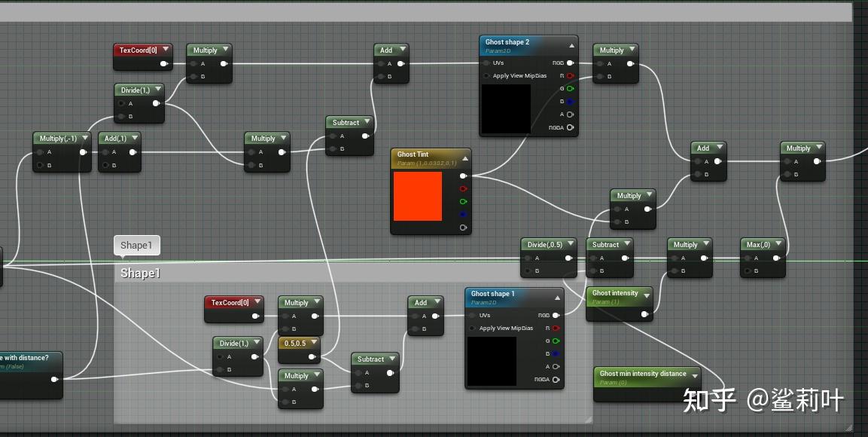Screen dimensions: 868x437
Task: Click the white RGB output pin on Ghost shape 2
Action: pyautogui.click(x=570, y=63)
